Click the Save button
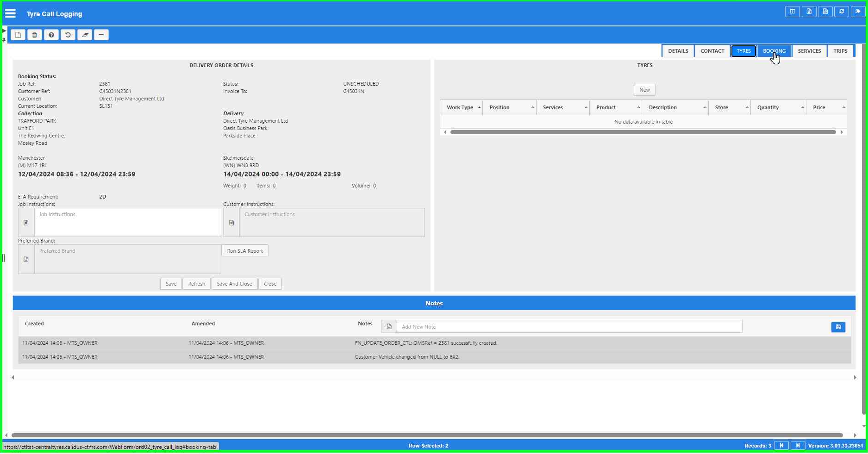The height and width of the screenshot is (454, 868). pyautogui.click(x=171, y=284)
